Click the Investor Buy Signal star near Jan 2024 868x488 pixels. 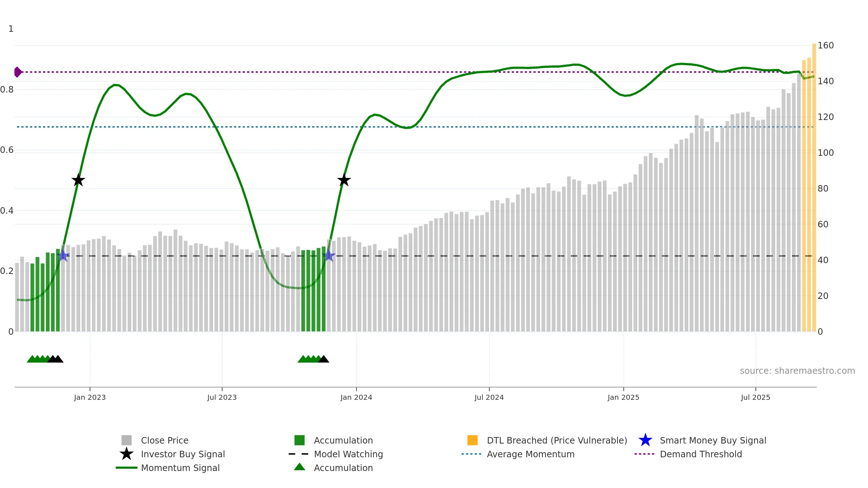(x=344, y=180)
